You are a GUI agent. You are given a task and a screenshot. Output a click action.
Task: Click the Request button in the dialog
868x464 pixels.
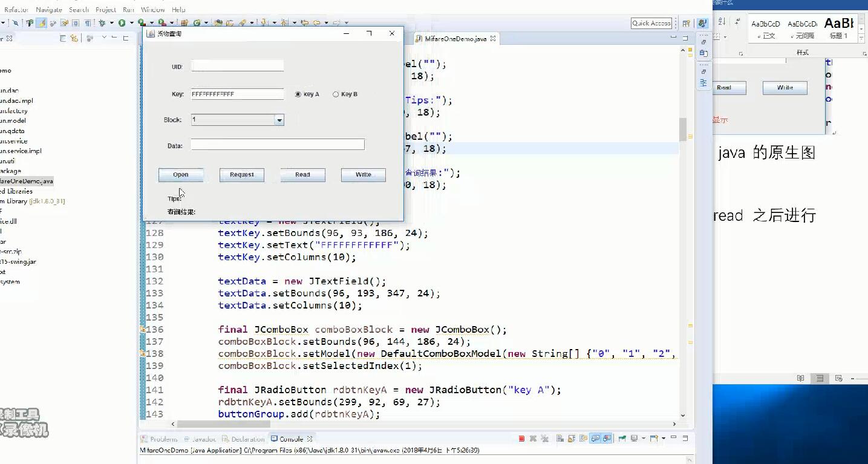point(242,175)
